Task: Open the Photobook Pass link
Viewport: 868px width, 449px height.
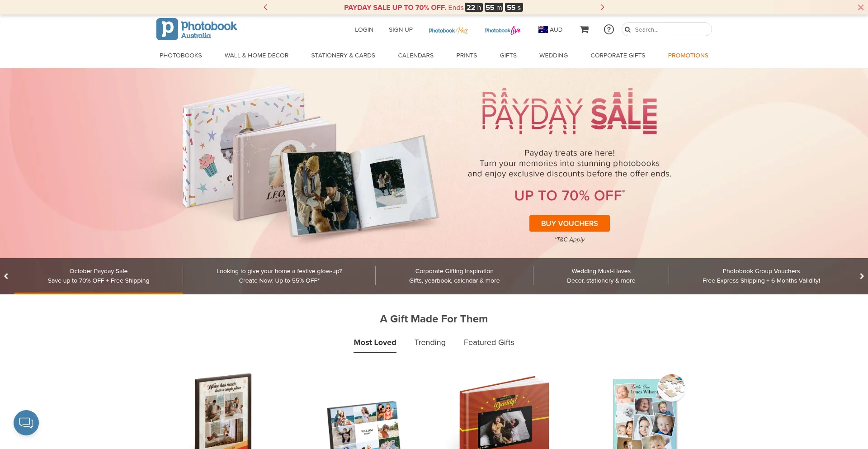Action: point(448,30)
